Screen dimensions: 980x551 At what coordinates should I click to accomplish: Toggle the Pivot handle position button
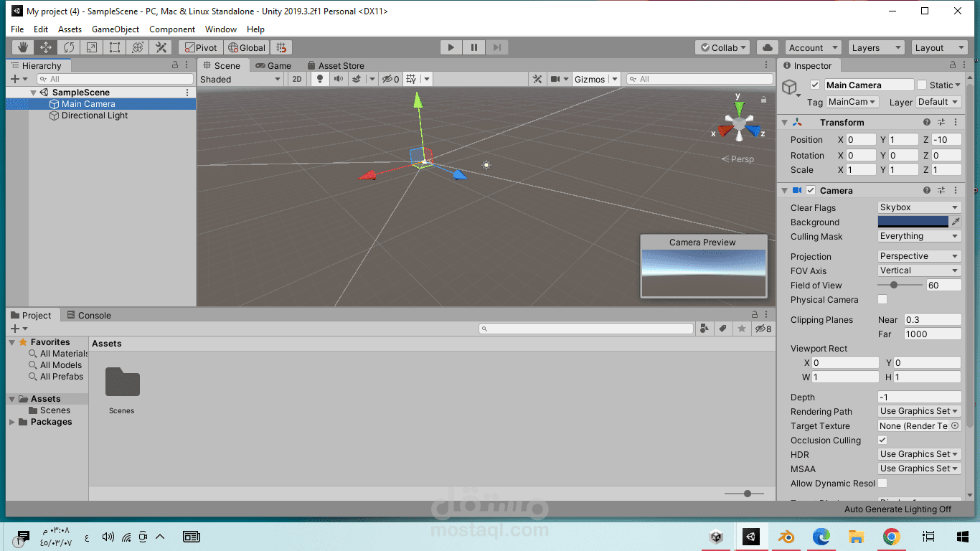pos(200,47)
